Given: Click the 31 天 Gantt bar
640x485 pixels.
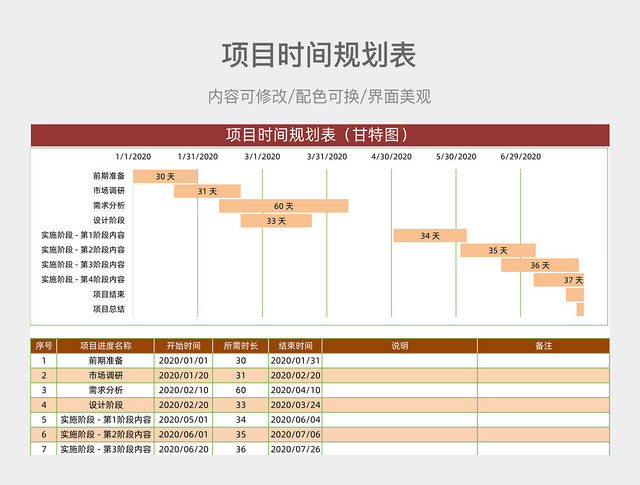Looking at the screenshot, I should 207,191.
